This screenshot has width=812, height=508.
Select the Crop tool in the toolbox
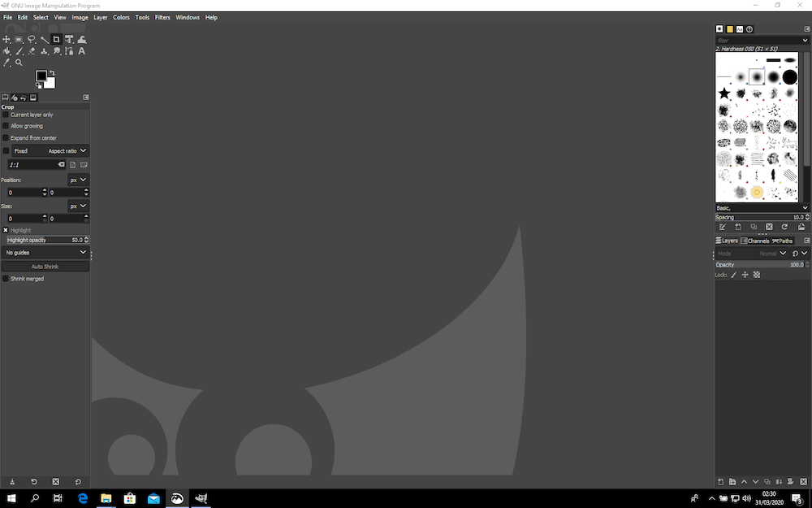57,39
